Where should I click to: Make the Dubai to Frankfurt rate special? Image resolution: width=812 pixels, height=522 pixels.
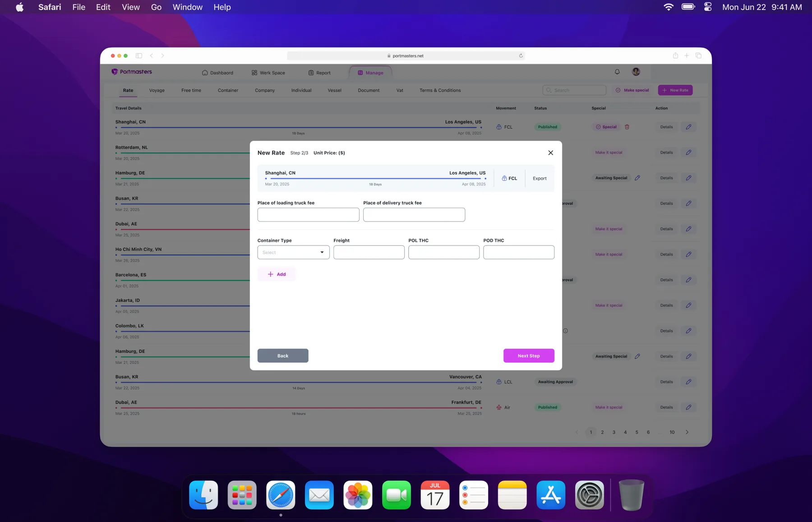[x=609, y=407]
